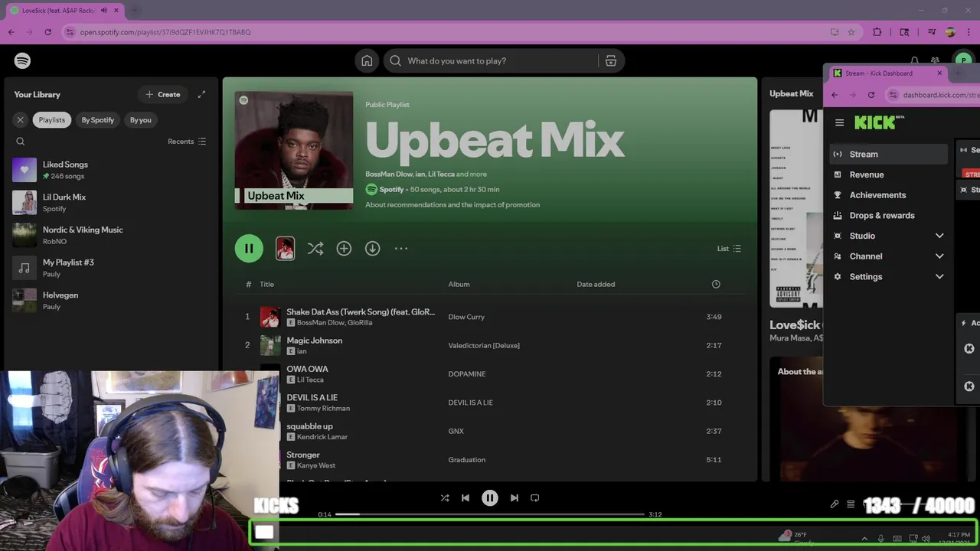Open Revenue in Kick sidebar

(x=889, y=174)
